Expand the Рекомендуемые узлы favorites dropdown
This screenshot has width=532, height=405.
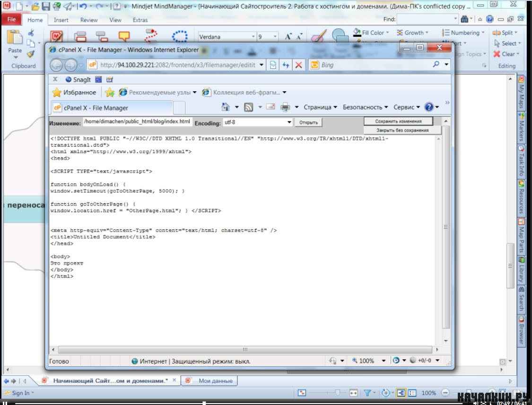195,92
